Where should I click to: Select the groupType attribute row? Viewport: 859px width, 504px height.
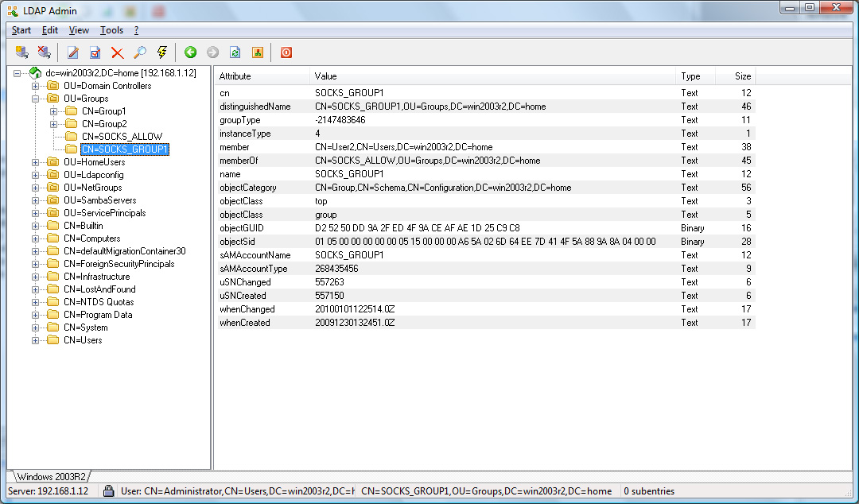click(x=485, y=120)
